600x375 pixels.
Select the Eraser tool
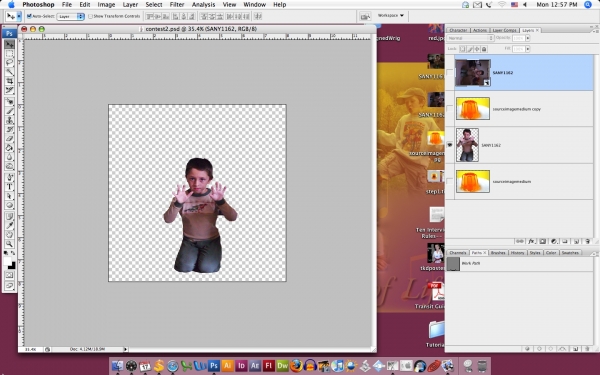point(9,139)
